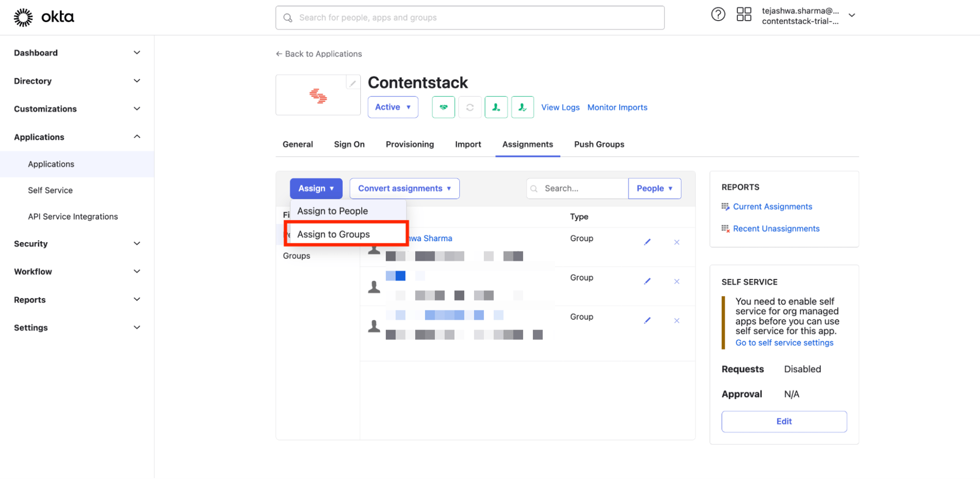Click the pencil icon on the second assignment row

pos(647,281)
